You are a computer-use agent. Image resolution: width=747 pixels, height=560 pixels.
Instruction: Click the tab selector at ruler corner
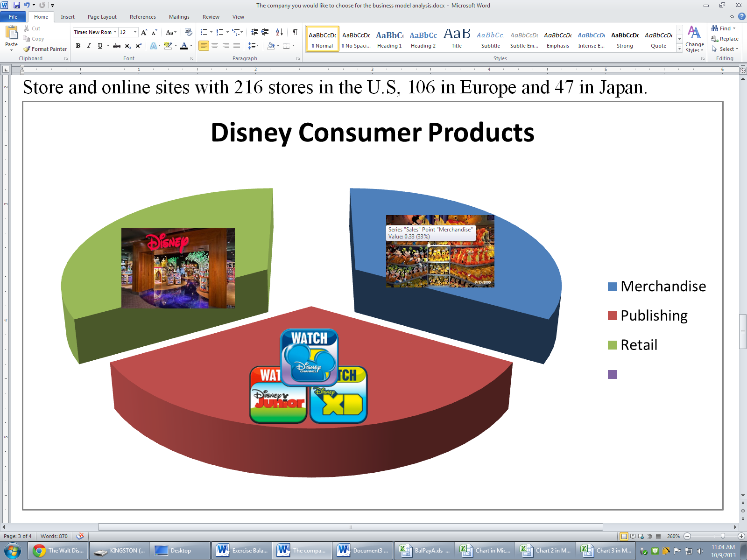point(6,70)
